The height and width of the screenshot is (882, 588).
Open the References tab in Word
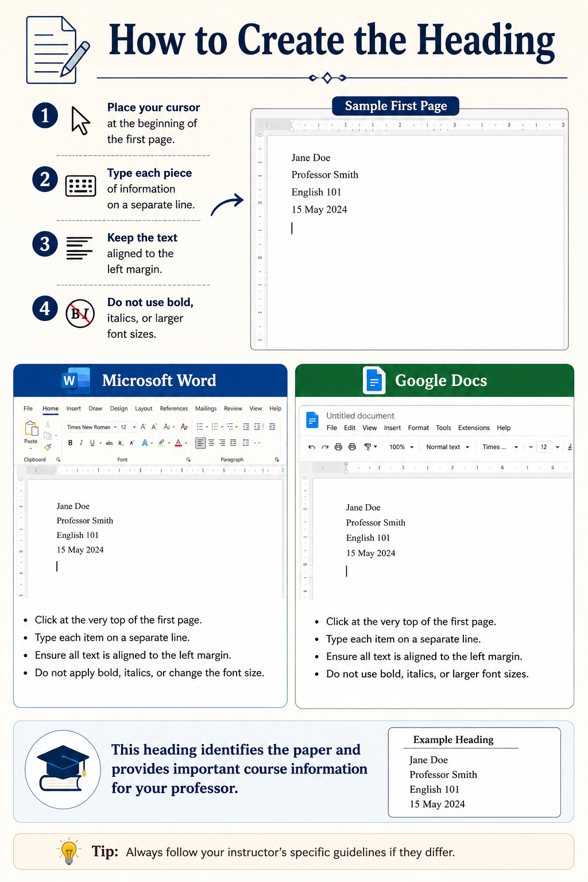tap(174, 409)
